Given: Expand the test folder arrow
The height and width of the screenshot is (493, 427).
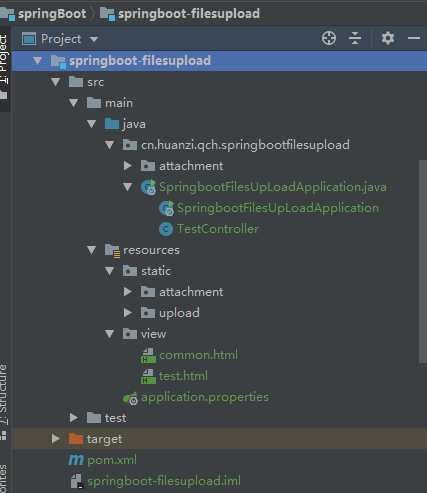Looking at the screenshot, I should tap(74, 418).
